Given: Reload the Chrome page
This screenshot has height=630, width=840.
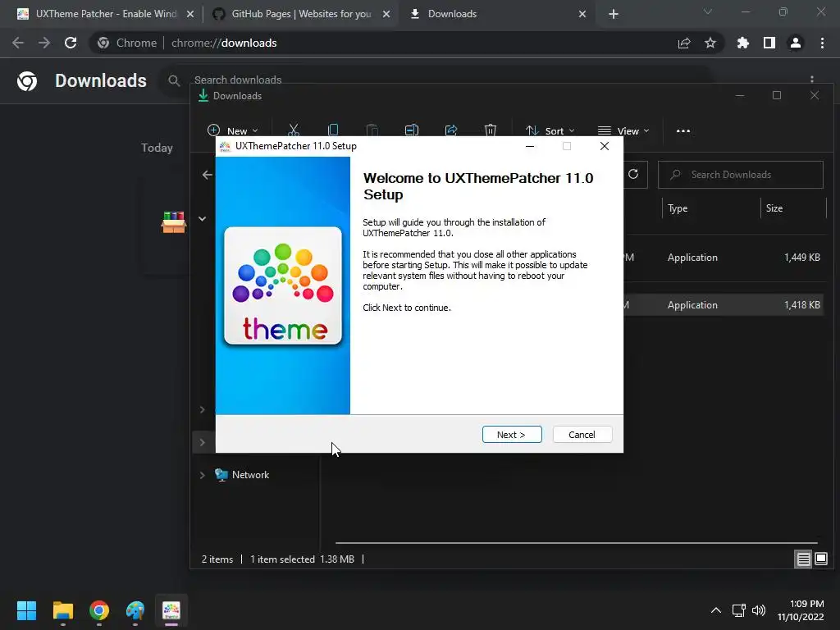Looking at the screenshot, I should 71,43.
